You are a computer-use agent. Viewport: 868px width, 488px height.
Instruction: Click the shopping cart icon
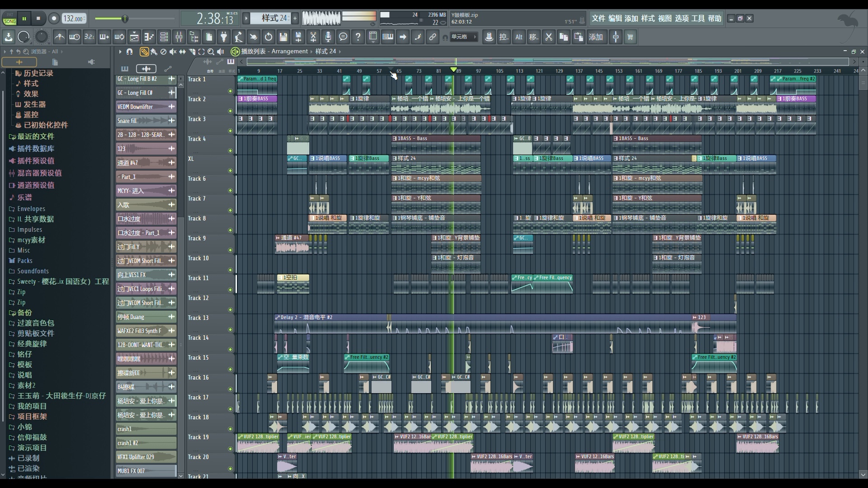pyautogui.click(x=630, y=37)
